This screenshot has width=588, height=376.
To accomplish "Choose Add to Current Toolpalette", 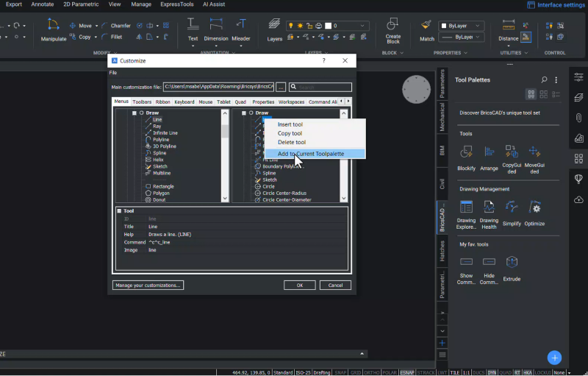I will coord(315,154).
